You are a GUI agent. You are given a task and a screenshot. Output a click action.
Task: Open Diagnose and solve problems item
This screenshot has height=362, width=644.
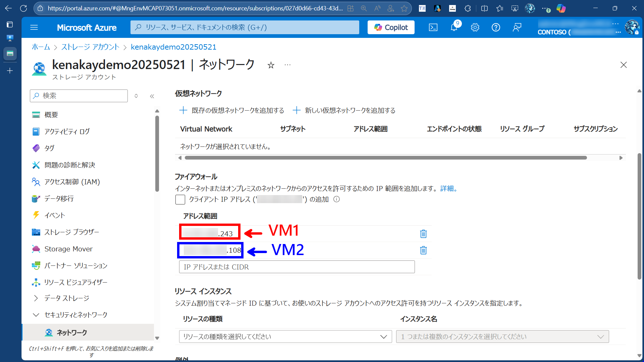click(70, 165)
